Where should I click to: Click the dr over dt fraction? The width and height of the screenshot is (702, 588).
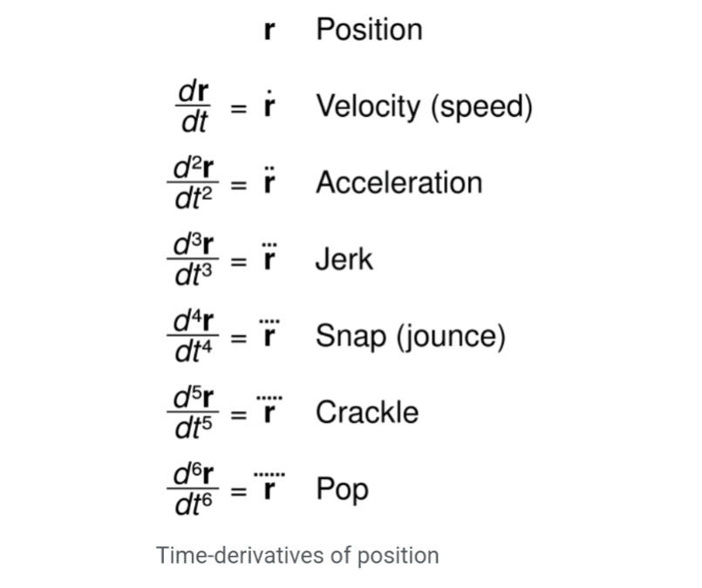pyautogui.click(x=193, y=106)
